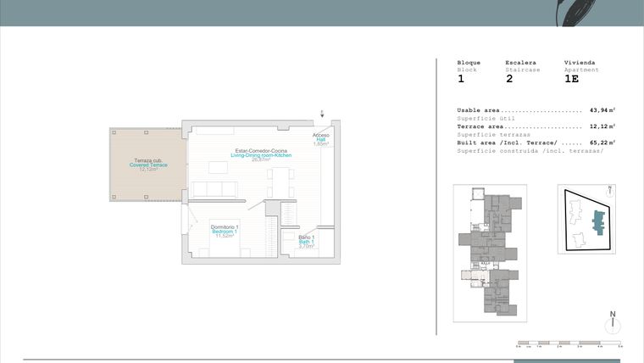Click the terrace area value 12,12 m²
This screenshot has width=644, height=363.
tap(602, 126)
